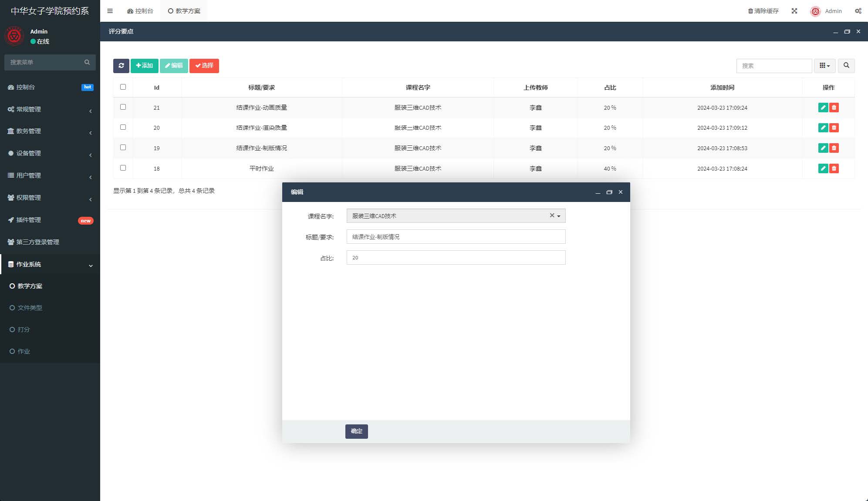Screen dimensions: 868x501
Task: Click the red delete trash for row 19
Action: point(834,148)
